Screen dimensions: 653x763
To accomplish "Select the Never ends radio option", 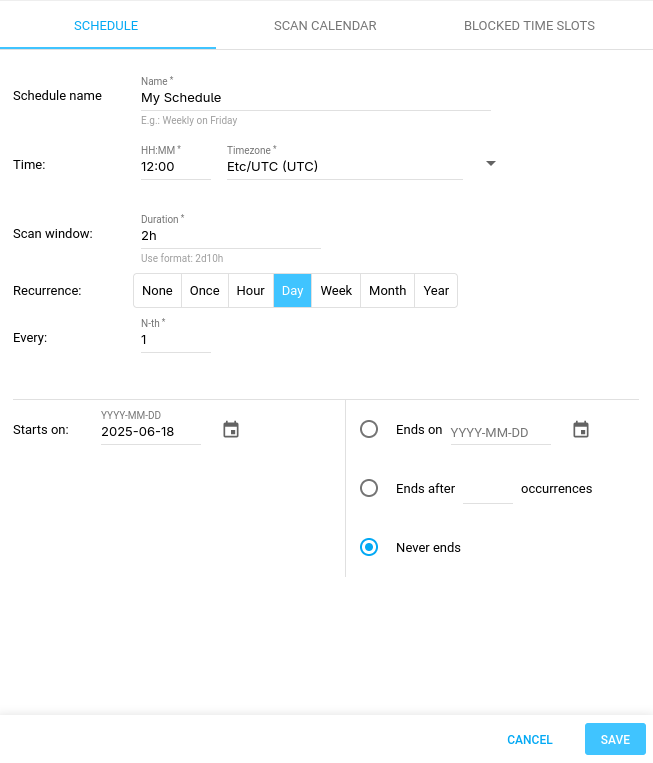I will click(369, 547).
